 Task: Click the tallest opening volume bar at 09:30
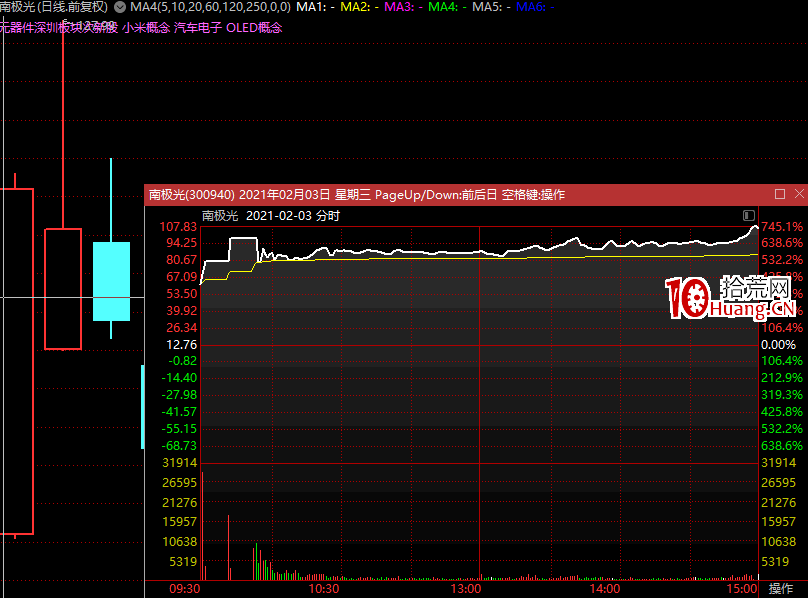202,526
